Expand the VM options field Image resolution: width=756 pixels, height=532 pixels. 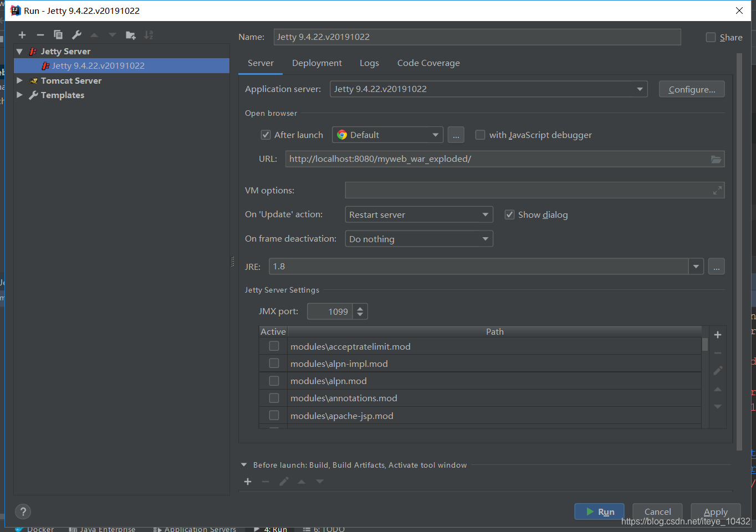click(717, 190)
